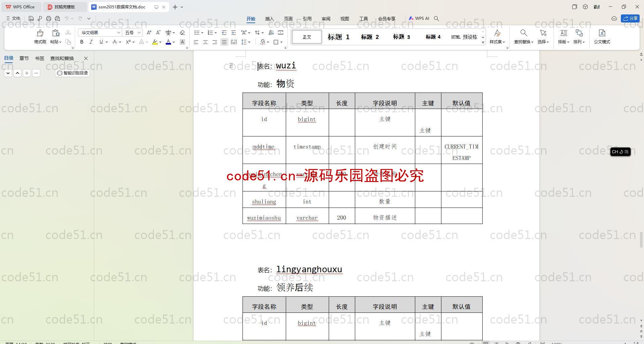
Task: Open the 插入 ribbon tab
Action: (x=269, y=19)
